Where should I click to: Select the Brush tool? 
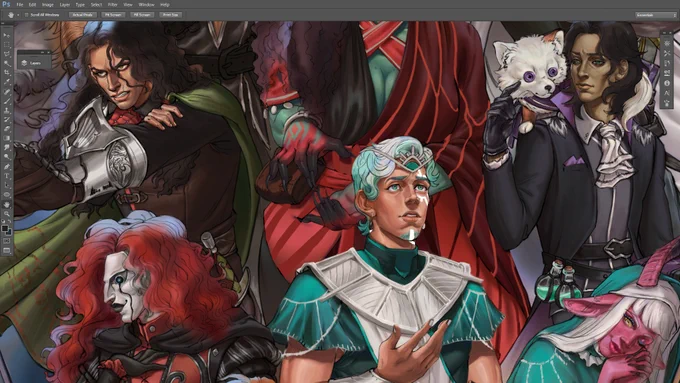tap(7, 101)
